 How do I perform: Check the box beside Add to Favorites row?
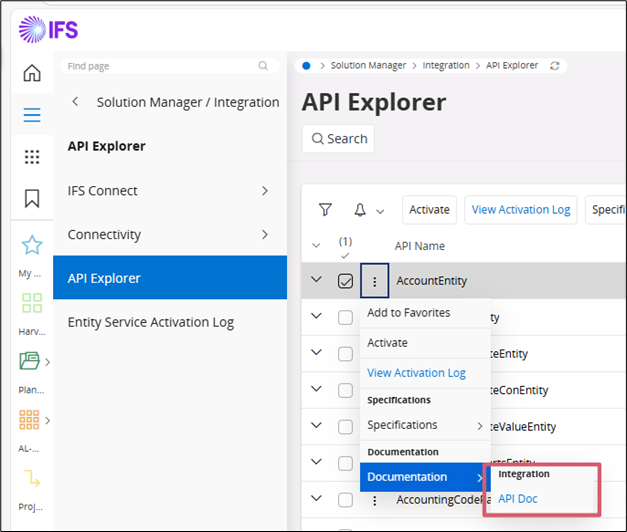(x=345, y=317)
